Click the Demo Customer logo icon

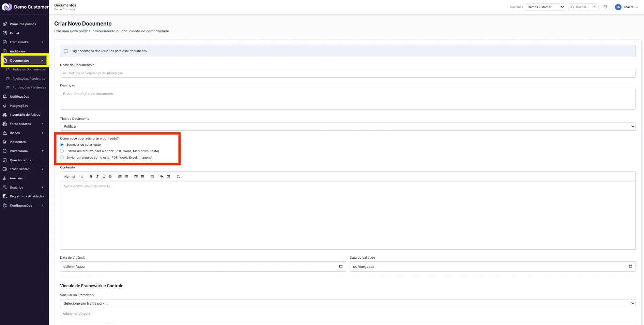[x=7, y=7]
